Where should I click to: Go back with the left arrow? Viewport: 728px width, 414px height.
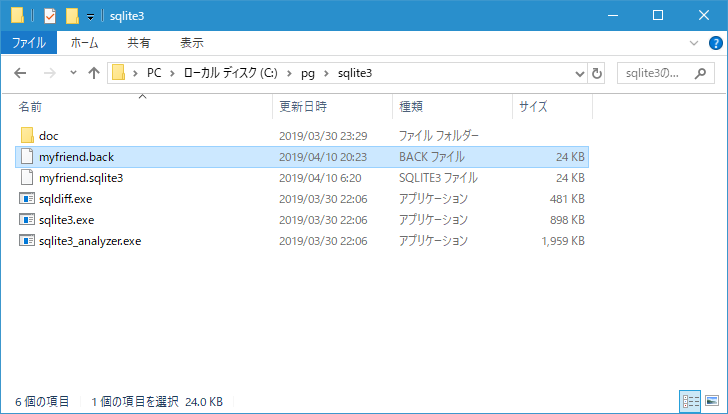pyautogui.click(x=20, y=73)
